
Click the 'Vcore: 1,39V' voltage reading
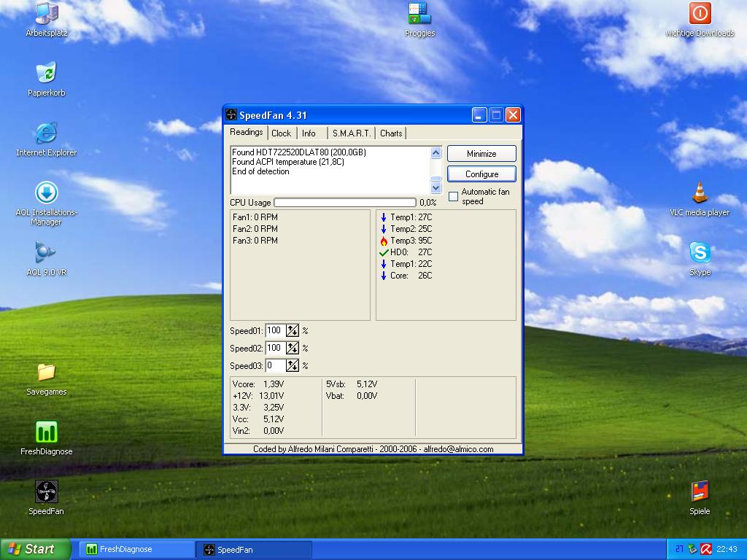tap(258, 384)
